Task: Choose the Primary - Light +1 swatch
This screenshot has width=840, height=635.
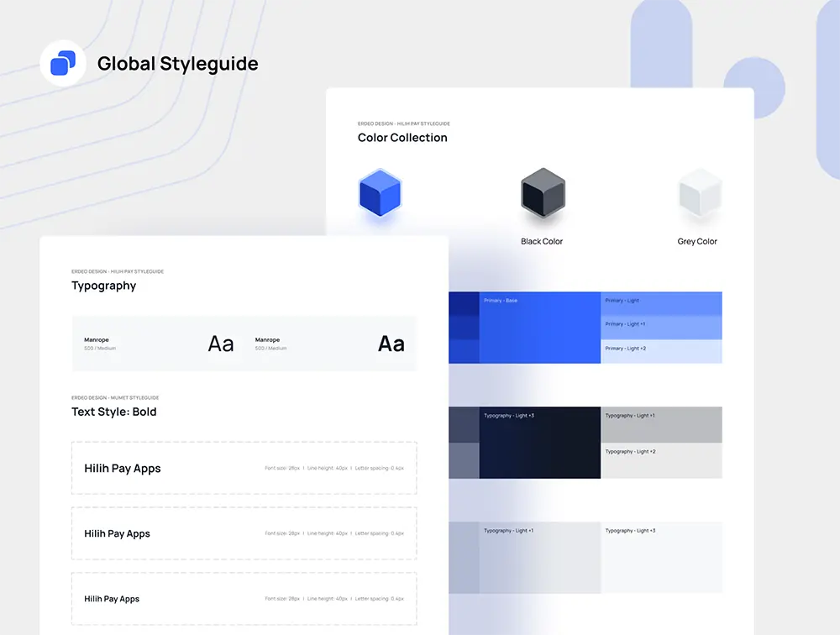Action: point(661,327)
